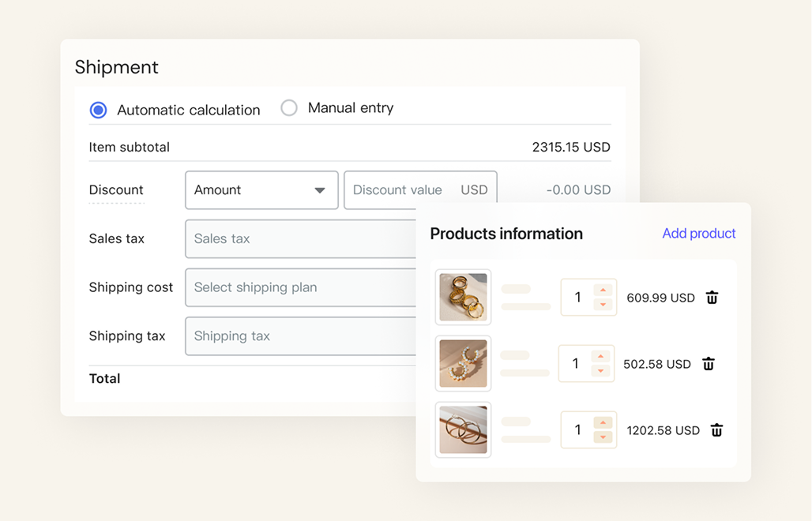
Task: Open the Amount discount type dropdown
Action: pyautogui.click(x=261, y=190)
